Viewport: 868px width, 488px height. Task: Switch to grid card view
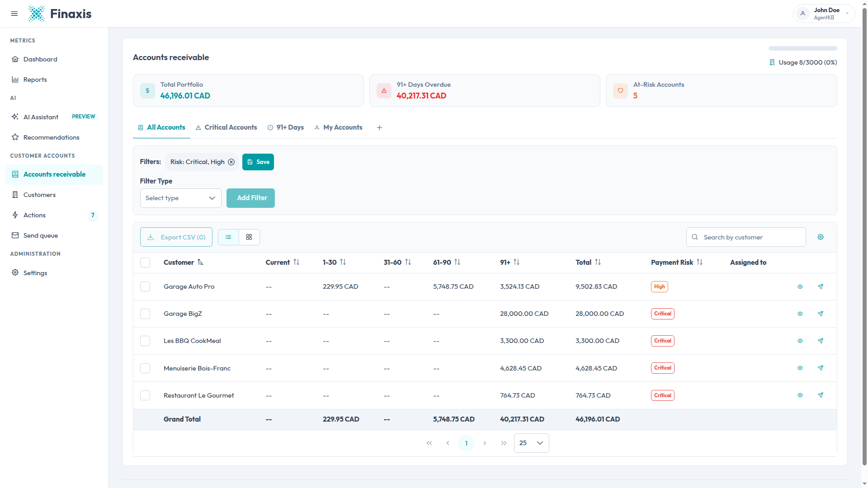249,237
